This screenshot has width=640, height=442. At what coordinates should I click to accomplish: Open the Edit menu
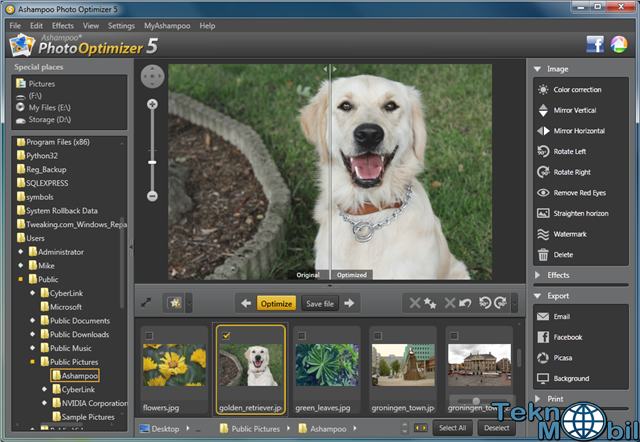coord(36,26)
